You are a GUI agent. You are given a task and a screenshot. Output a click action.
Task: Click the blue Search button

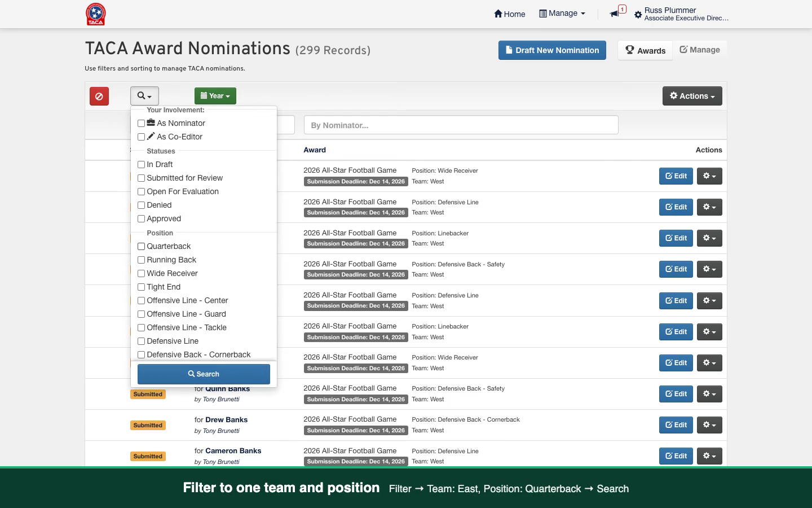point(204,374)
